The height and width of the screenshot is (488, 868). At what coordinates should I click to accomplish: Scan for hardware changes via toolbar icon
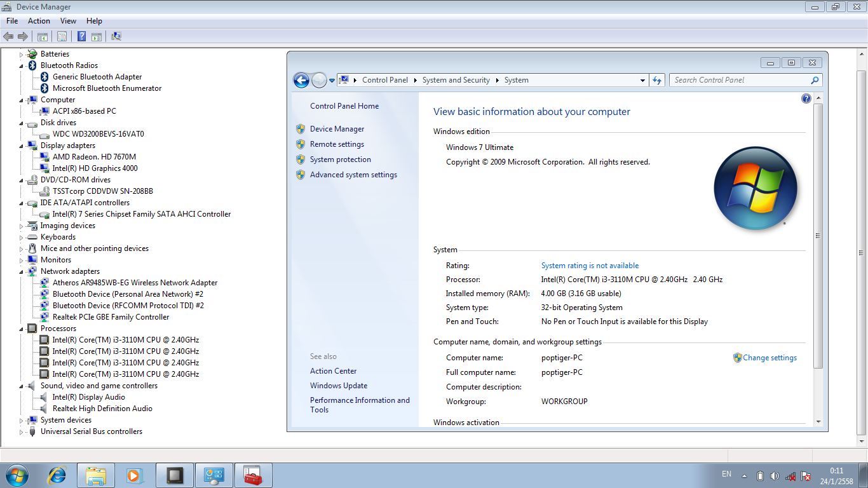[116, 36]
